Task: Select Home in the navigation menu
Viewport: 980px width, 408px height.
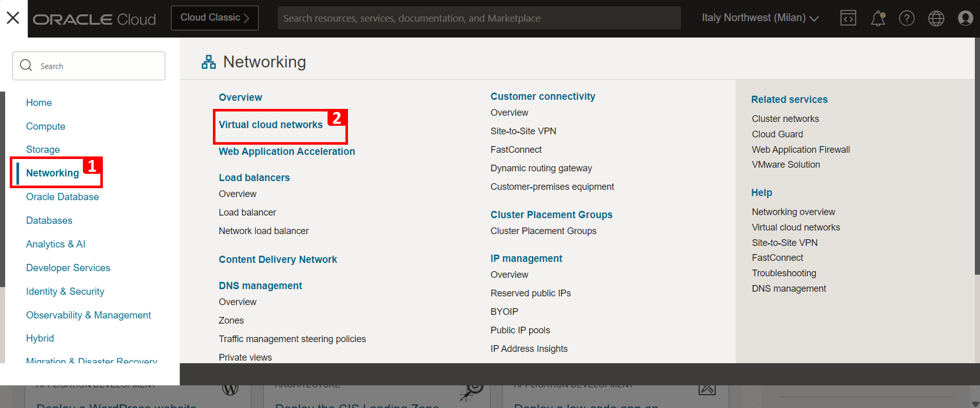Action: tap(39, 103)
